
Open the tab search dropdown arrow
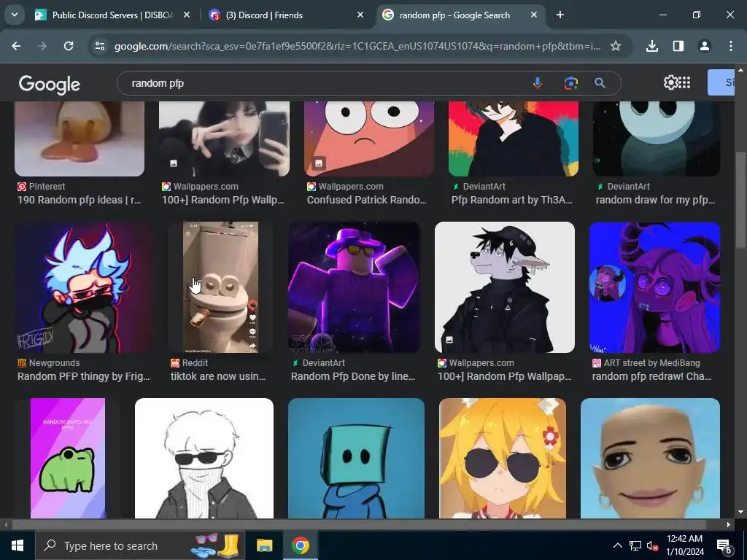coord(15,15)
